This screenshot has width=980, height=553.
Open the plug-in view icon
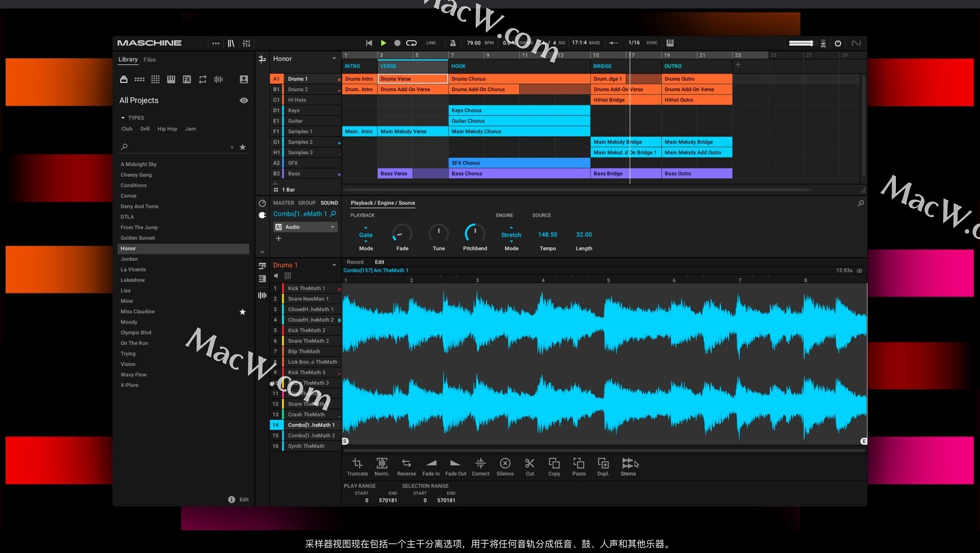[262, 215]
